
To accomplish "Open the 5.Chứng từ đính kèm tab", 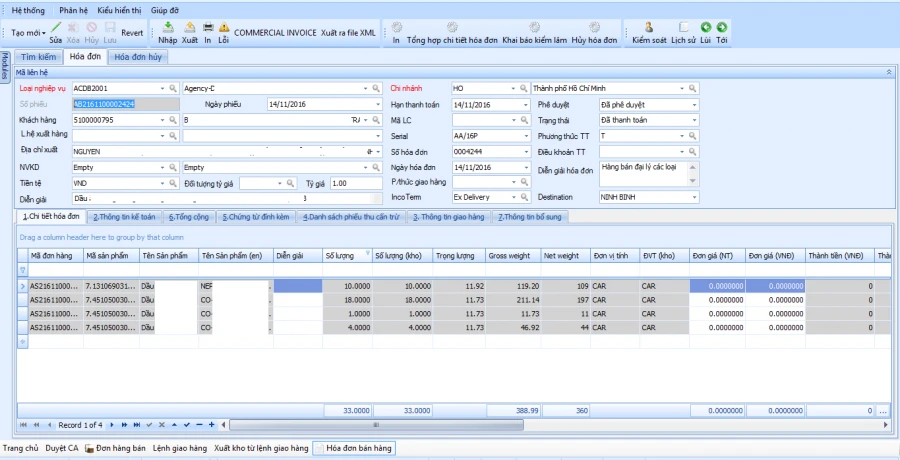I will point(255,217).
